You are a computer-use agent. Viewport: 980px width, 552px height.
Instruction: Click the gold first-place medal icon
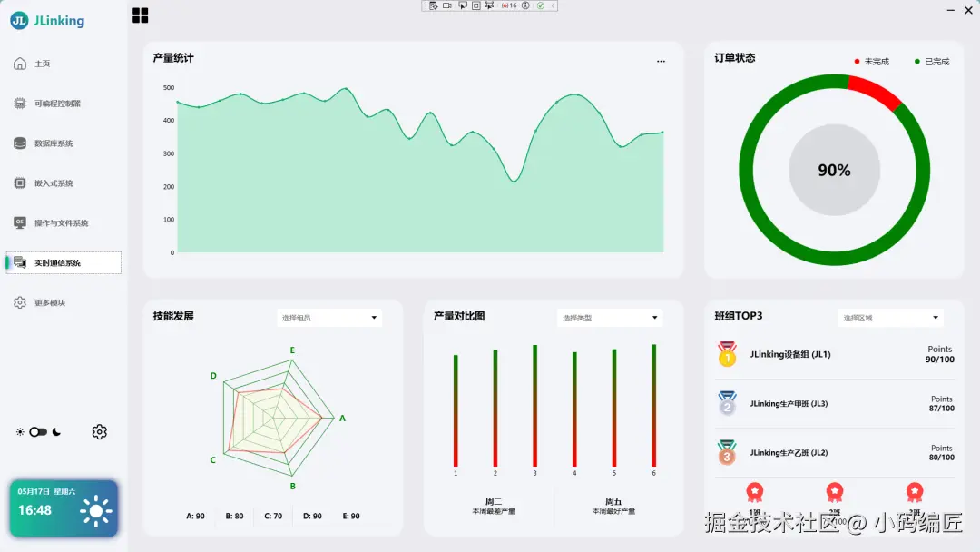727,354
